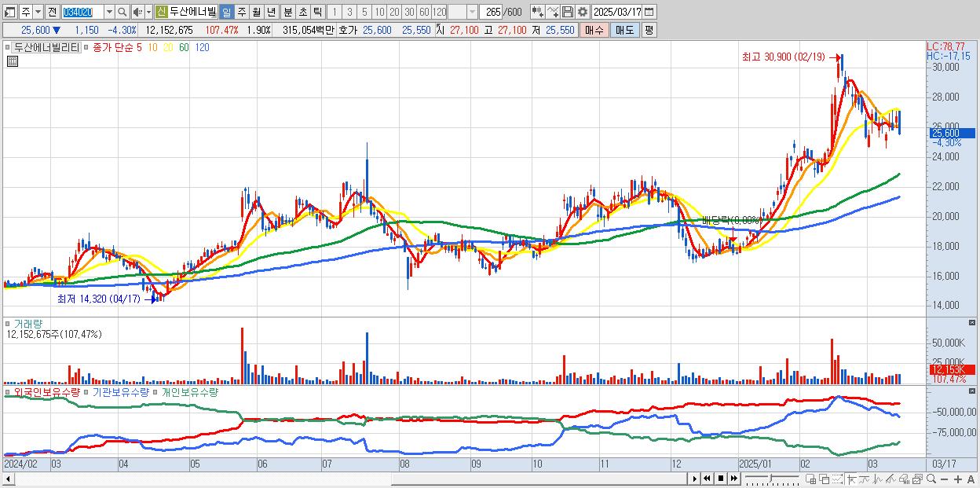Click the rewind button in bottom bar
980x488 pixels.
[x=707, y=479]
